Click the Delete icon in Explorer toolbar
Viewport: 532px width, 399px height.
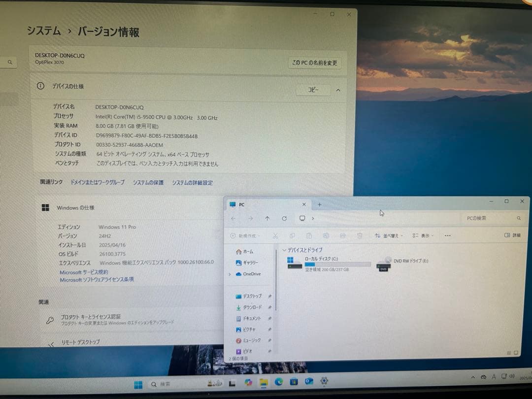click(x=360, y=235)
